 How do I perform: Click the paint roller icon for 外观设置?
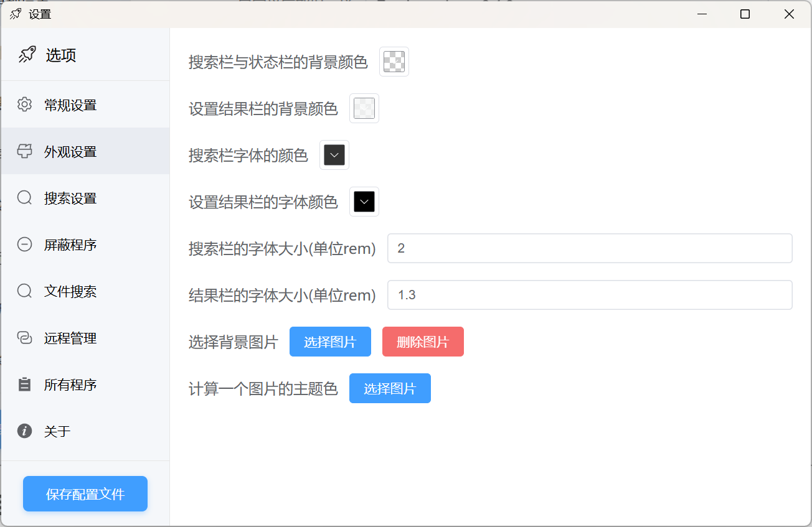pos(24,151)
